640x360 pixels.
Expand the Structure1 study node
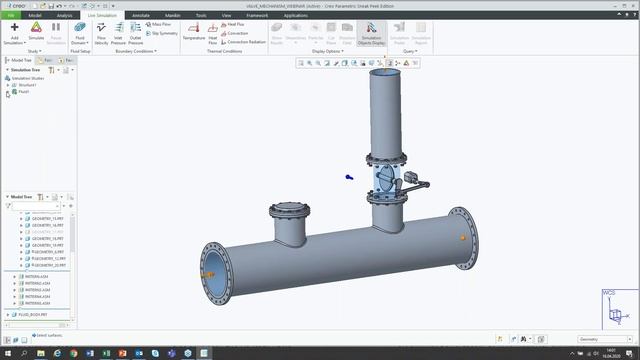tap(8, 85)
